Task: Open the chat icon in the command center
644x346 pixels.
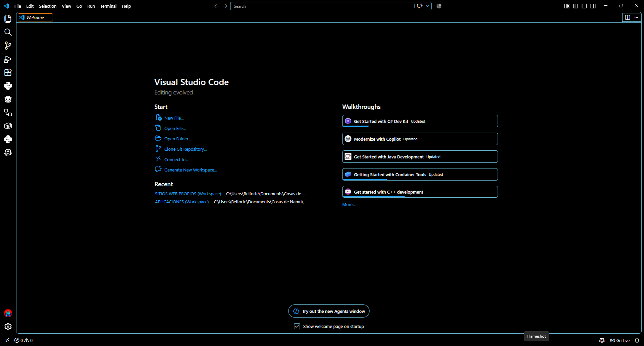Action: point(419,6)
